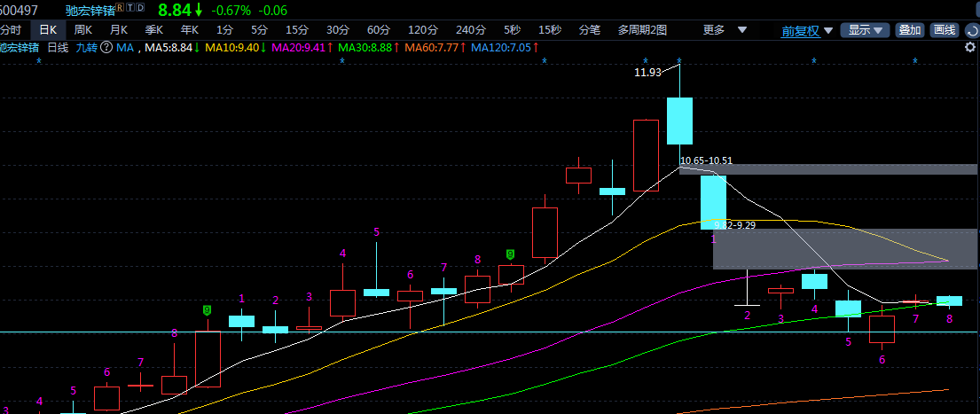
Task: Click the blue MA indicator label
Action: pos(125,48)
